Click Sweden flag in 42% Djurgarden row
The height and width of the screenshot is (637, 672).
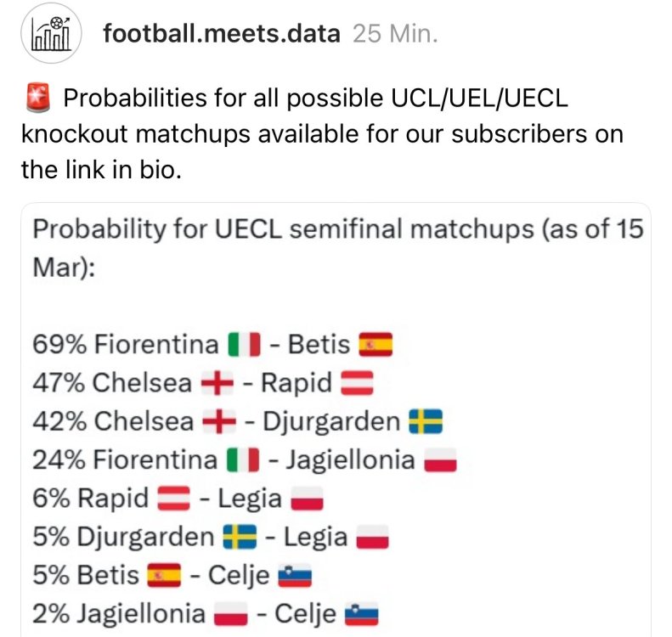(x=426, y=422)
